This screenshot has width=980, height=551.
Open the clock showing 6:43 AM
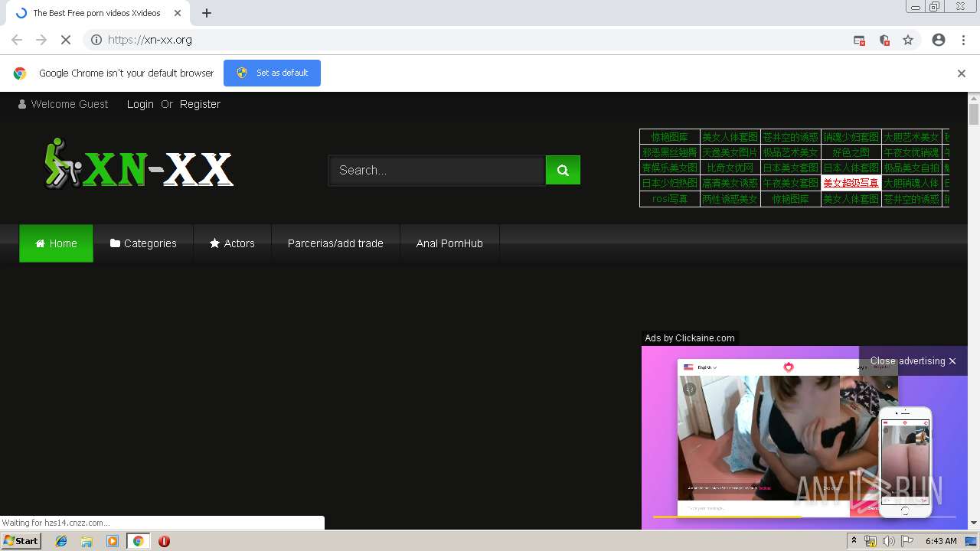tap(941, 541)
